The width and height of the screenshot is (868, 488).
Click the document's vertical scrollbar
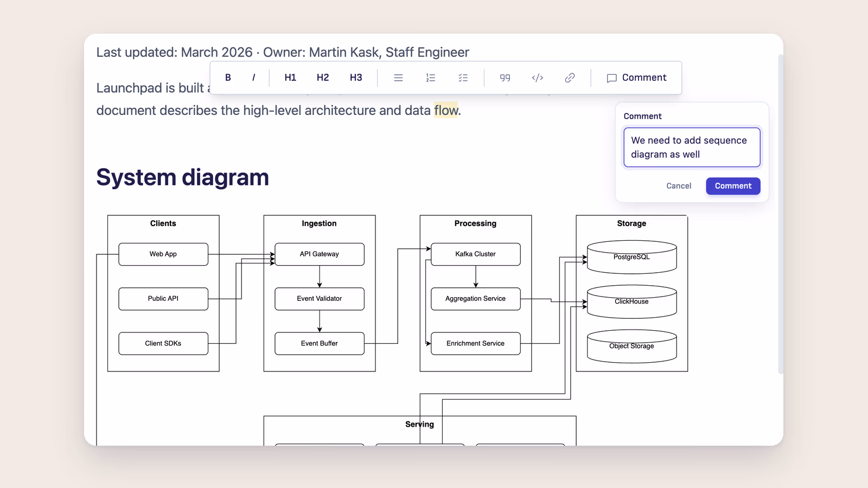tap(781, 214)
